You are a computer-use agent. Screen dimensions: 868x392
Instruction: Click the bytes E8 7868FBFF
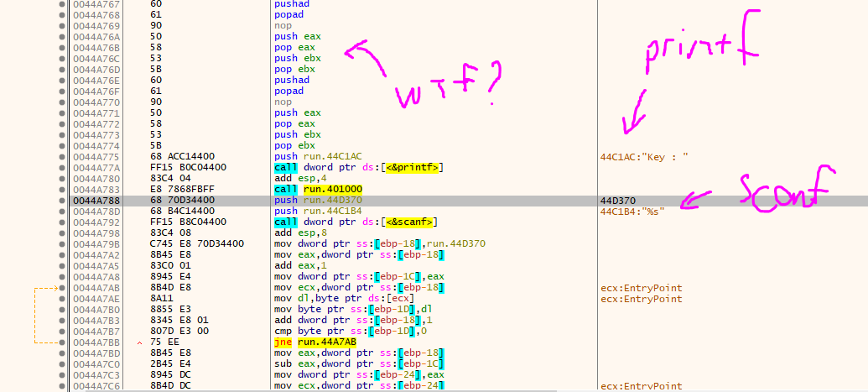[x=183, y=189]
